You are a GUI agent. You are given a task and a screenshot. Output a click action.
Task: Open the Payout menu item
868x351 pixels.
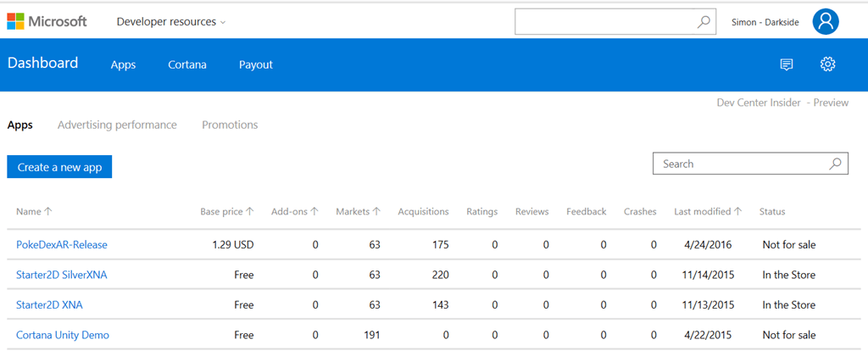click(x=255, y=64)
